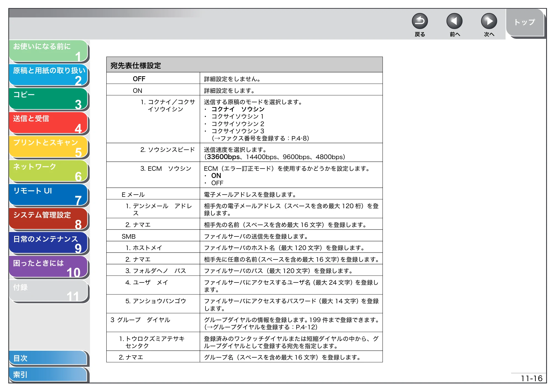
Task: Select chapter 4 送信と受信 tab
Action: point(49,123)
